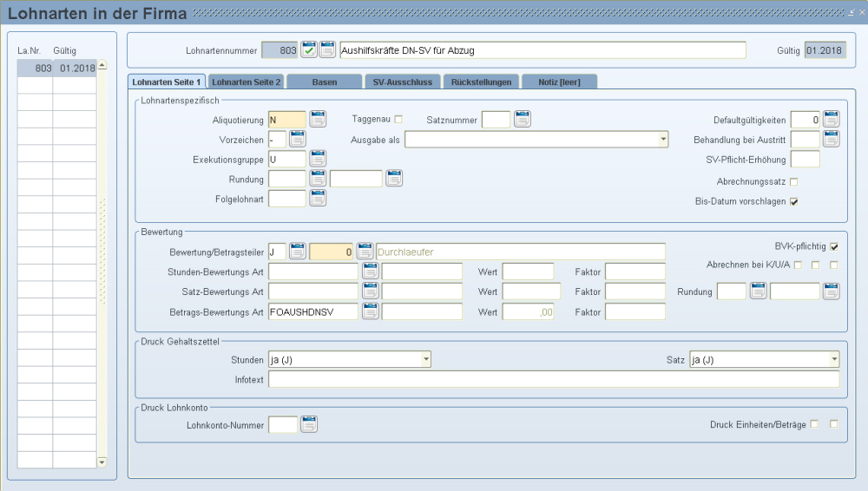Click the 01.2018 cell in the Gültig column
The width and height of the screenshot is (868, 491).
point(76,68)
